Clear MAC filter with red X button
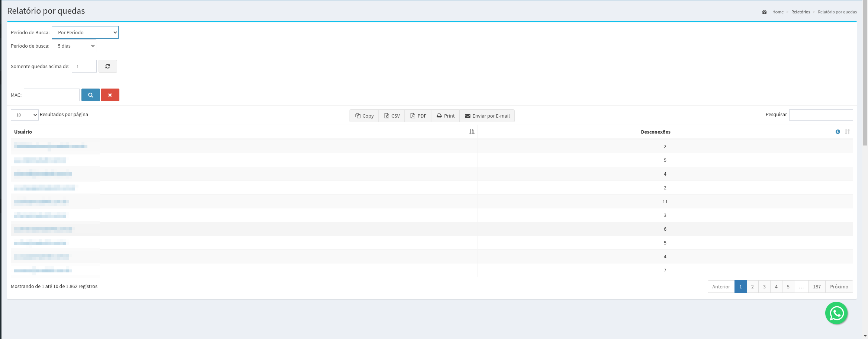 pyautogui.click(x=110, y=95)
